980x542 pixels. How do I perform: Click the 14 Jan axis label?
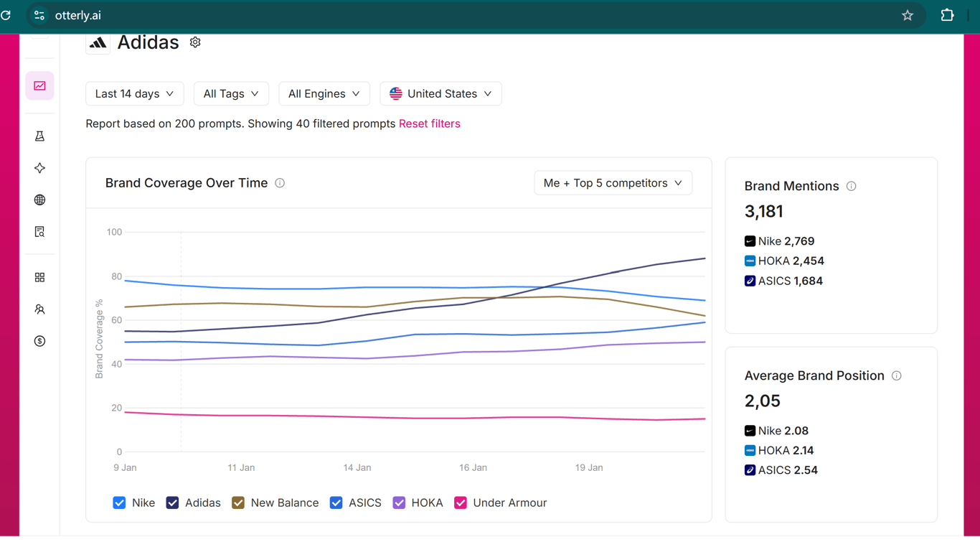(x=357, y=467)
